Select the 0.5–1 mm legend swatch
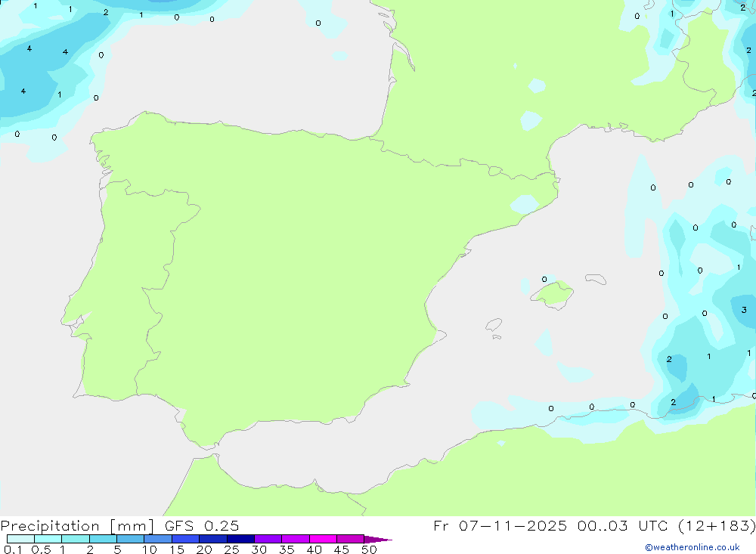Image resolution: width=756 pixels, height=554 pixels. click(48, 539)
